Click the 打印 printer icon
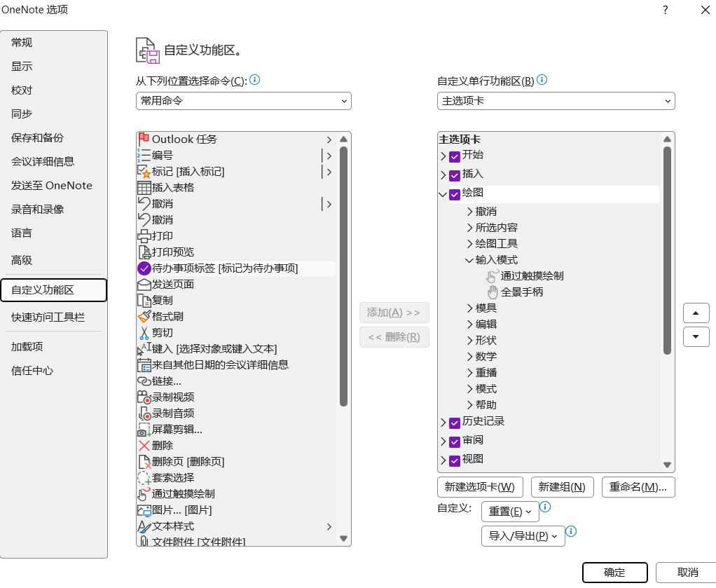Image resolution: width=716 pixels, height=588 pixels. coord(144,235)
